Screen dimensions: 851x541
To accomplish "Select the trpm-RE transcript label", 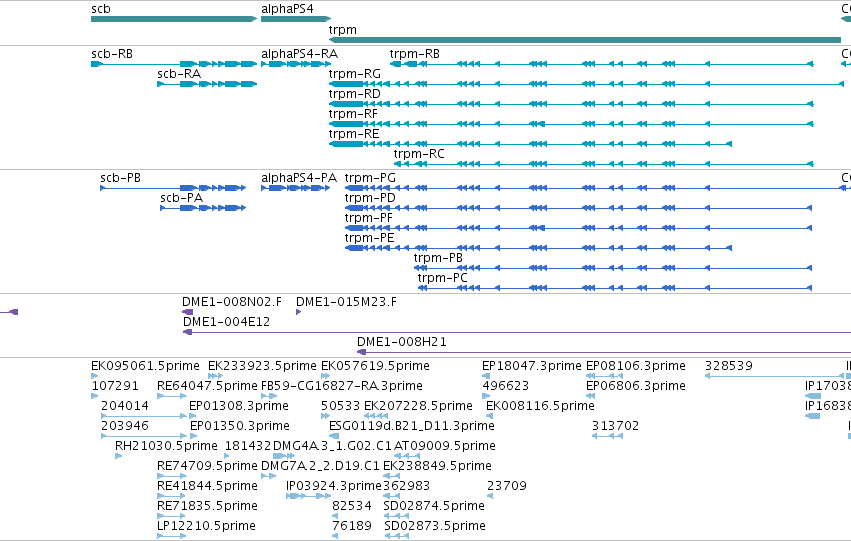I will 354,134.
